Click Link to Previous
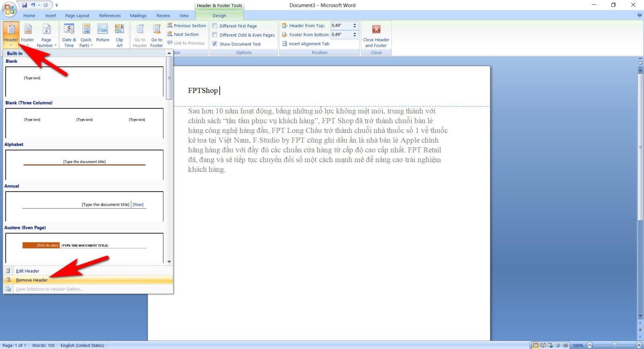The image size is (644, 349). click(x=186, y=43)
